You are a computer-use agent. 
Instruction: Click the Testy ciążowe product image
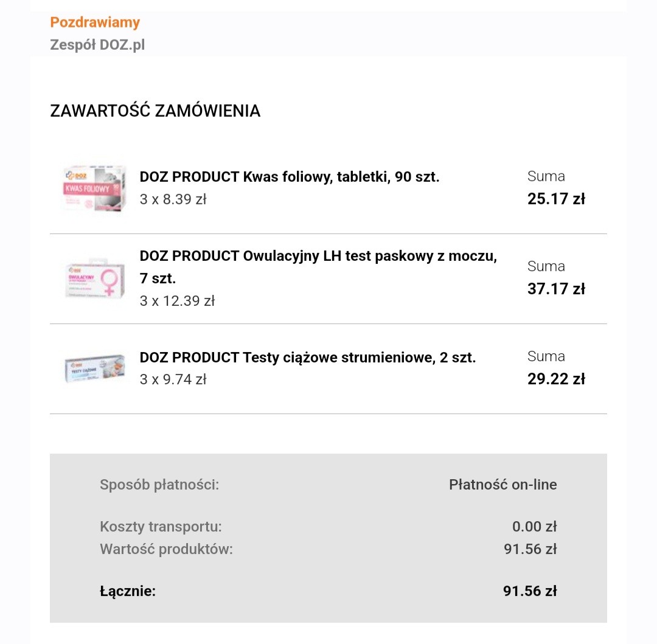click(95, 369)
